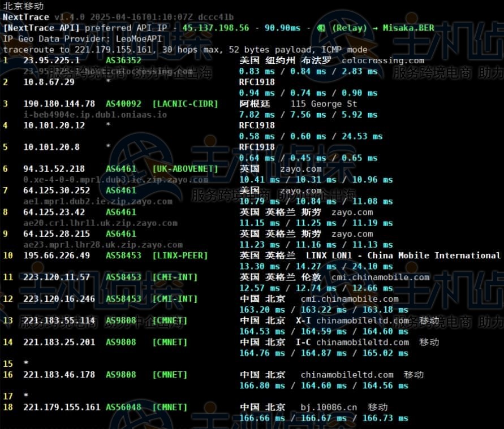Viewport: 504px width, 429px height.
Task: Click the 7.82 ms latency on hop 3
Action: tap(257, 115)
